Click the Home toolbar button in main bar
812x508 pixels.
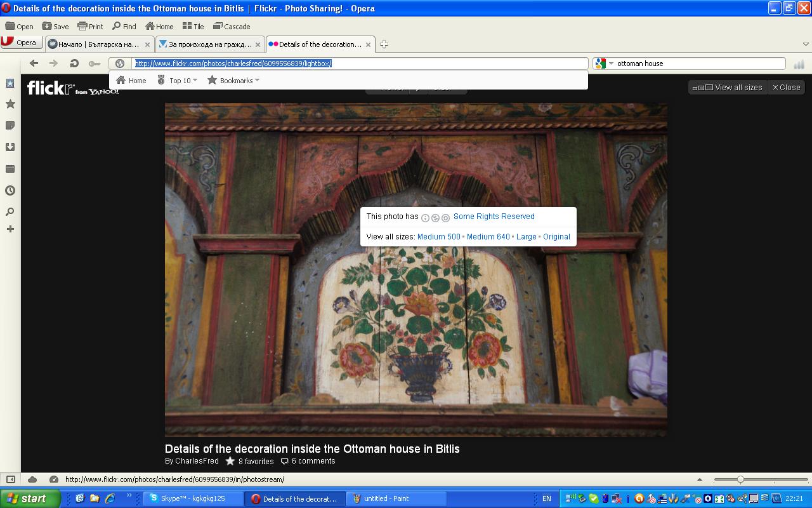pyautogui.click(x=159, y=27)
